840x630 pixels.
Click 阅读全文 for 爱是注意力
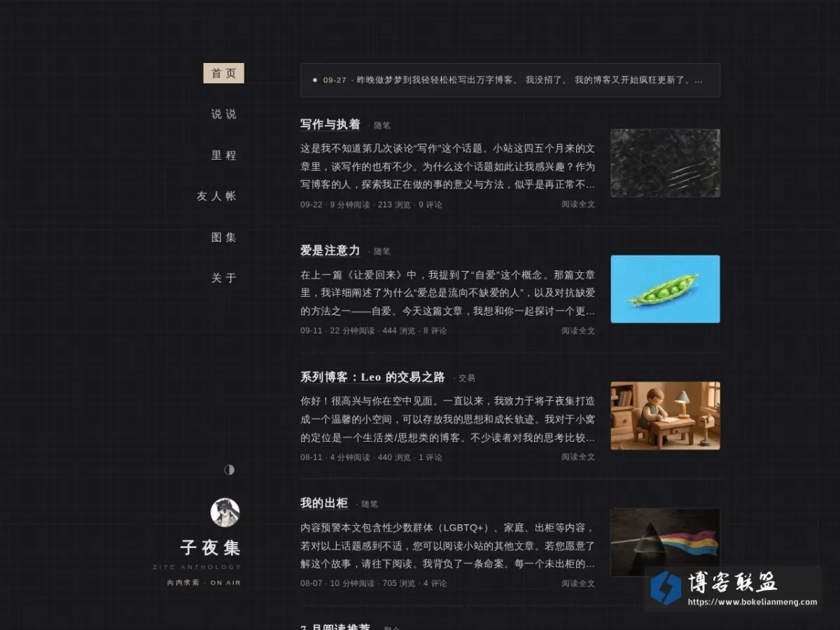tap(578, 330)
